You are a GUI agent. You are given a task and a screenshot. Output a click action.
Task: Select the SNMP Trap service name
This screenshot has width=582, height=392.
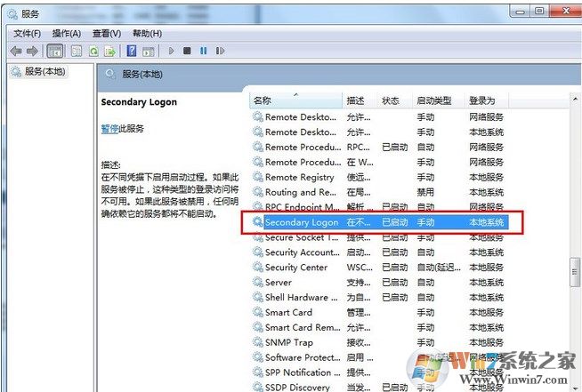288,342
